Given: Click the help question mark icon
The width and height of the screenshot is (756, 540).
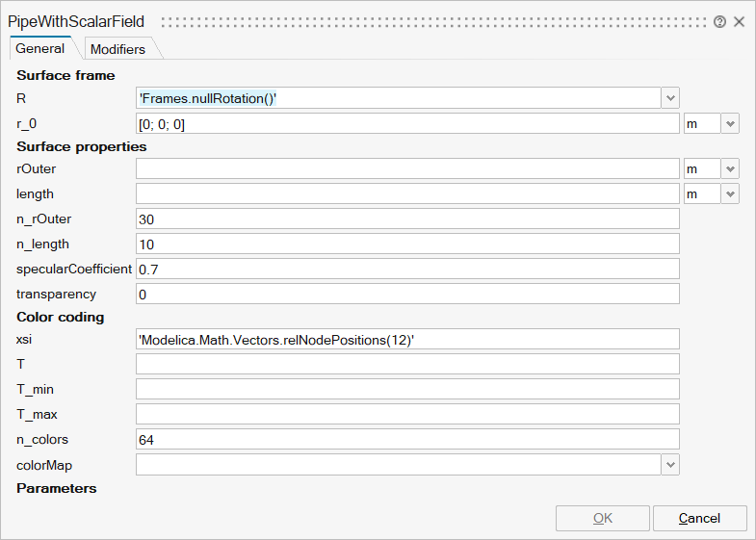Looking at the screenshot, I should tap(719, 22).
